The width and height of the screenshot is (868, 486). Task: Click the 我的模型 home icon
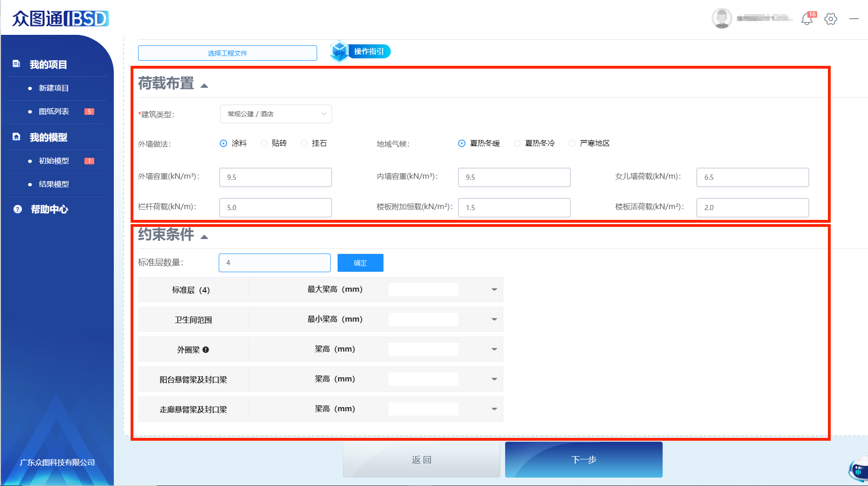tap(16, 137)
